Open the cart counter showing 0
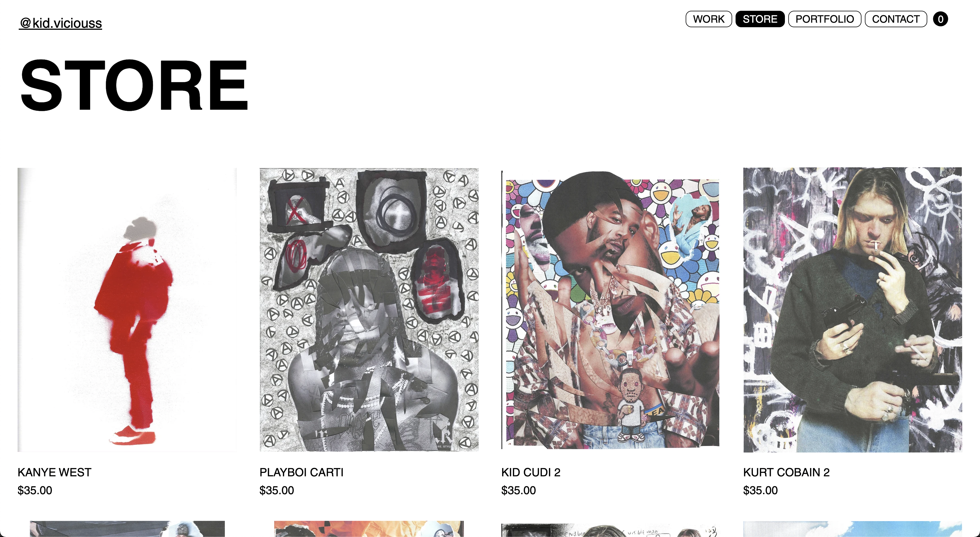 click(940, 19)
